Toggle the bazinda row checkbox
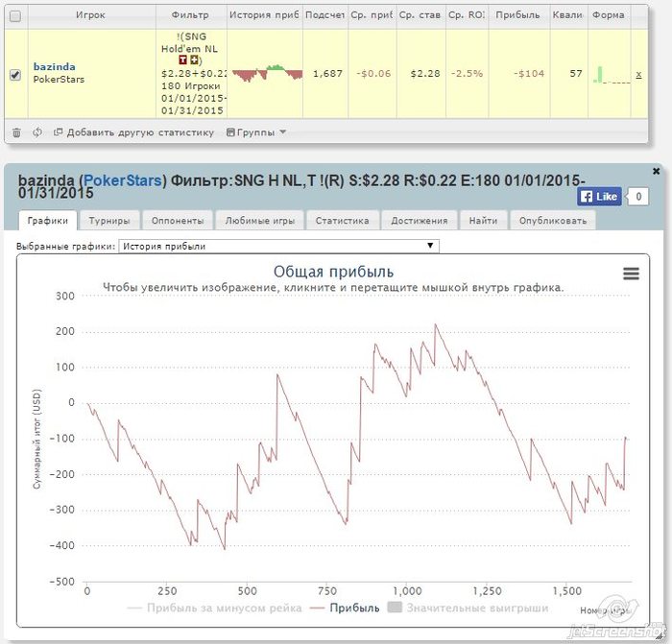Screen dimensions: 672x644 [15, 75]
